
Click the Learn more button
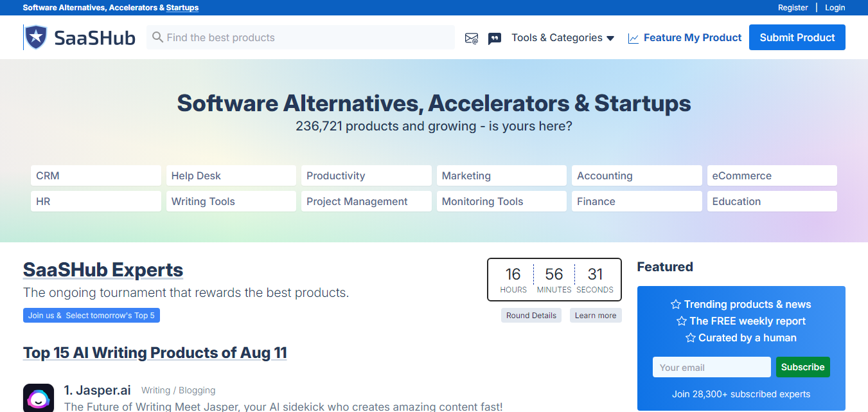pos(596,316)
